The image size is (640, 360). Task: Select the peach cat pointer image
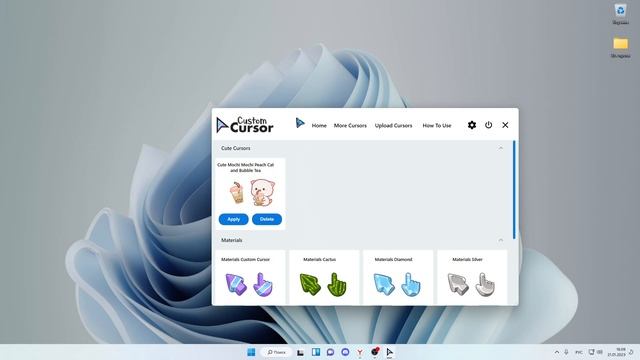263,193
